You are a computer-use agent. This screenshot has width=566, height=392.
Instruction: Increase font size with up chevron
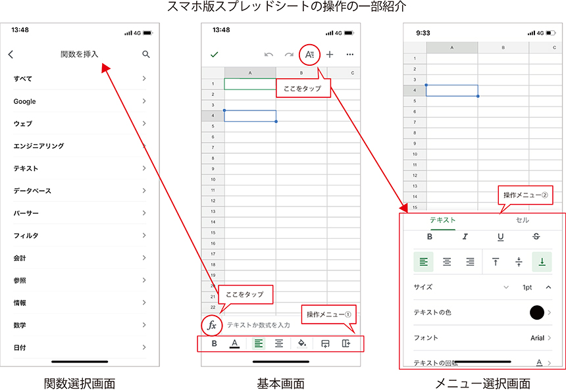click(x=548, y=287)
